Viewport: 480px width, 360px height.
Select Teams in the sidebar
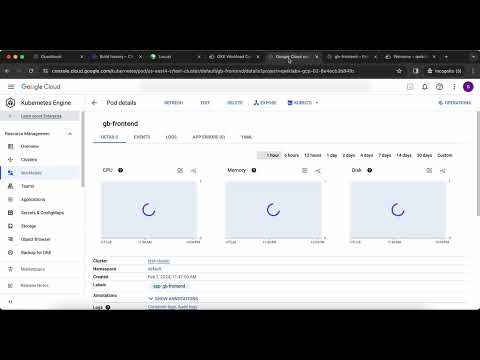tap(27, 186)
